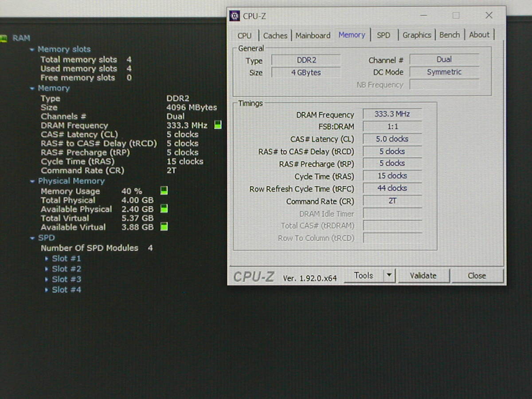
Task: Click green indicator beside DRAM Frequency 333.3 MHz
Action: (x=218, y=125)
